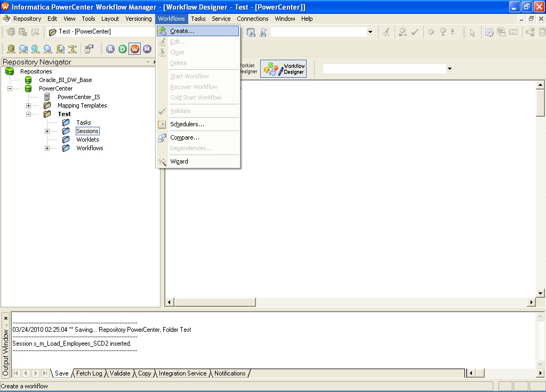Viewport: 546px width, 392px height.
Task: Click the task properties icon beside R button
Action: 89,49
